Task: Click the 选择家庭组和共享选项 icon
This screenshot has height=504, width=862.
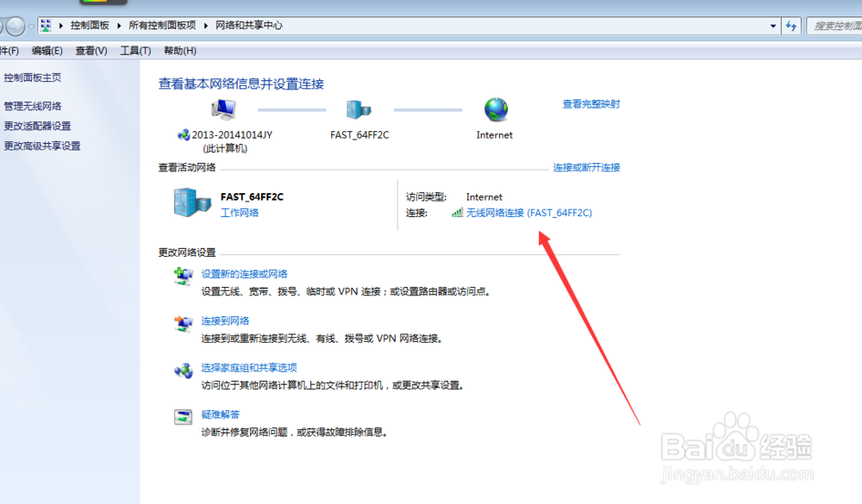Action: click(x=183, y=371)
